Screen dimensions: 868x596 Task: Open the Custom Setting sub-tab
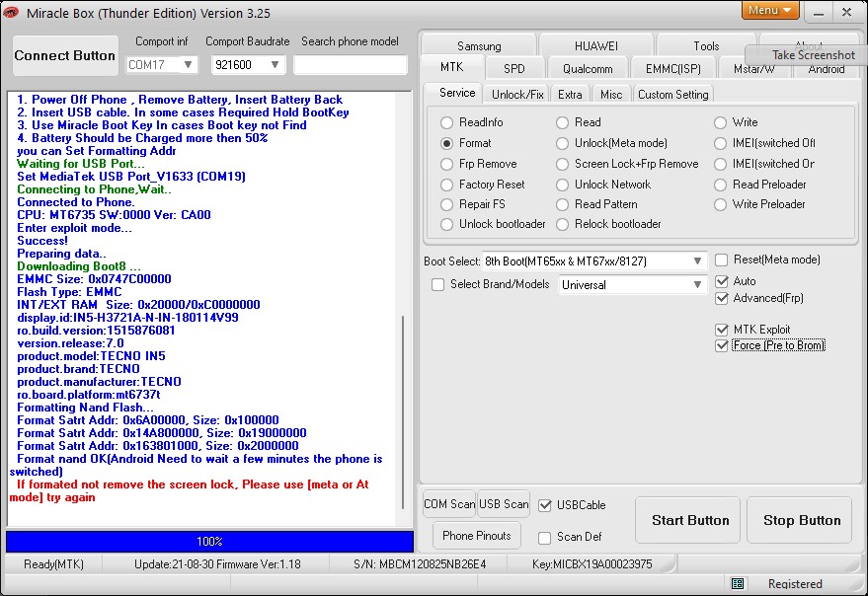[x=673, y=95]
